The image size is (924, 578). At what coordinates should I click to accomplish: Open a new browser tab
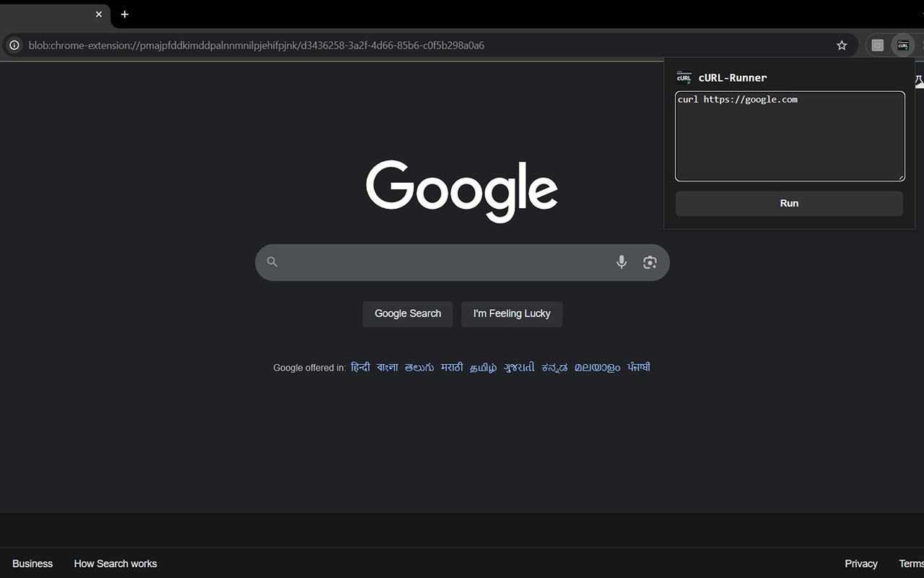125,14
